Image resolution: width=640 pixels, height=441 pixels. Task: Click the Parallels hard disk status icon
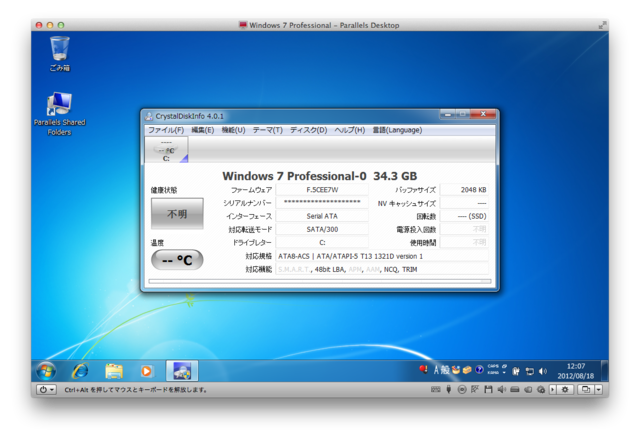(515, 390)
